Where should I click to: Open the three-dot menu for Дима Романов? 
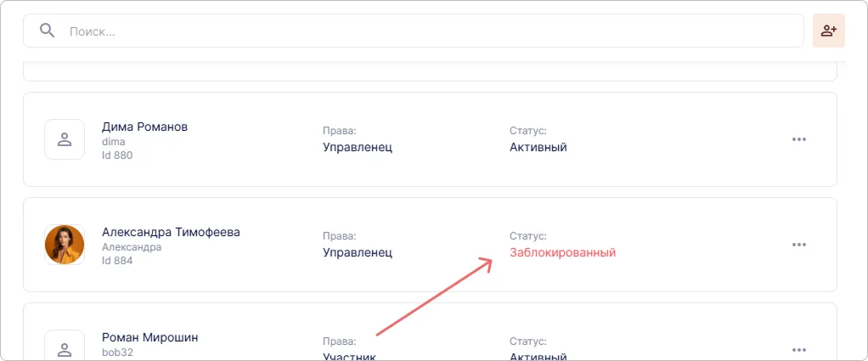(x=798, y=139)
